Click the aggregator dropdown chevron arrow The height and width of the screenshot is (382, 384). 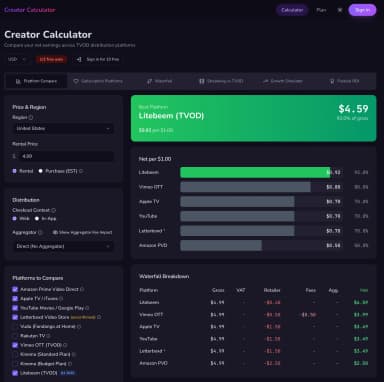tap(108, 246)
